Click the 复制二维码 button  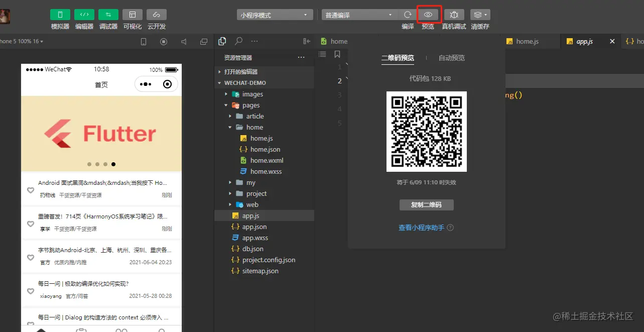[x=427, y=205]
